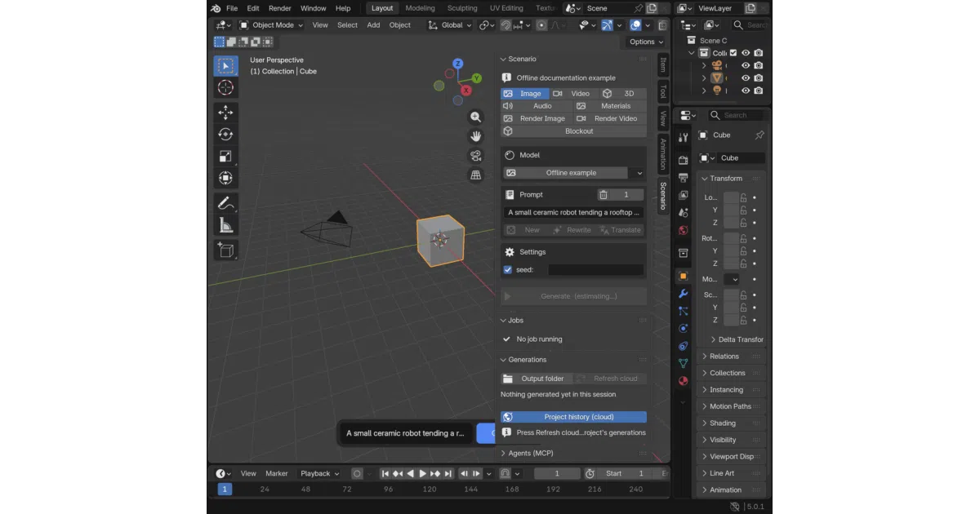Hide Collection with its eye icon
Image resolution: width=980 pixels, height=514 pixels.
746,53
